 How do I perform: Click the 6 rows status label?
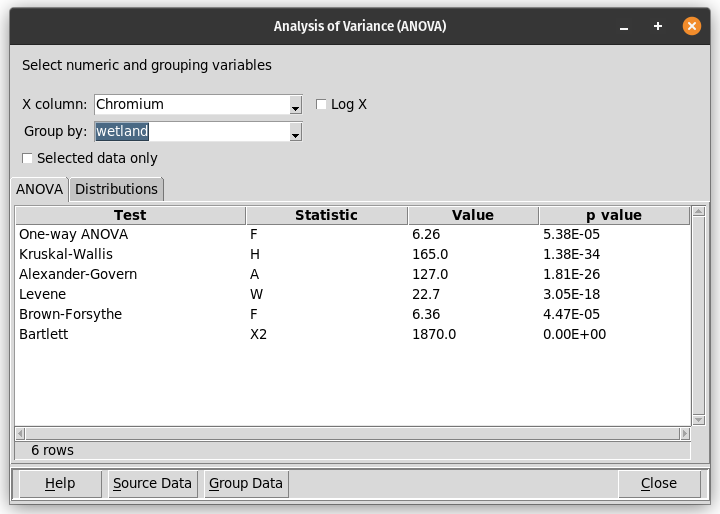point(52,450)
